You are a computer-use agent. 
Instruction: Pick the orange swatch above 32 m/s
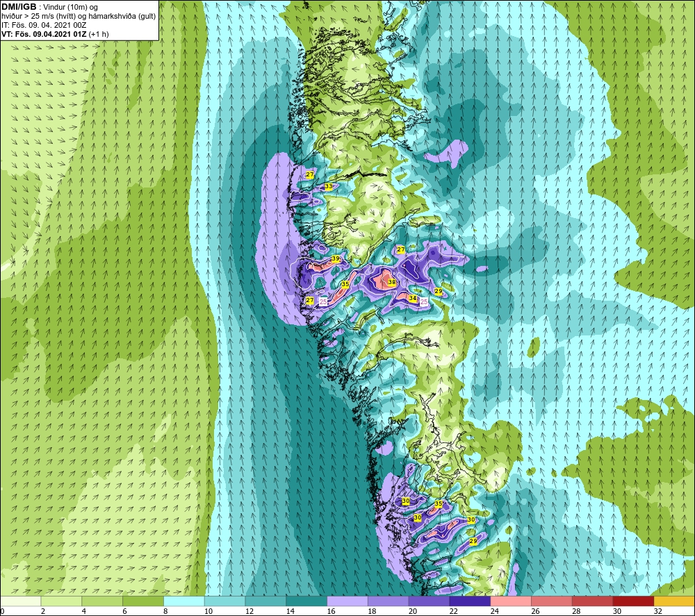tap(674, 601)
